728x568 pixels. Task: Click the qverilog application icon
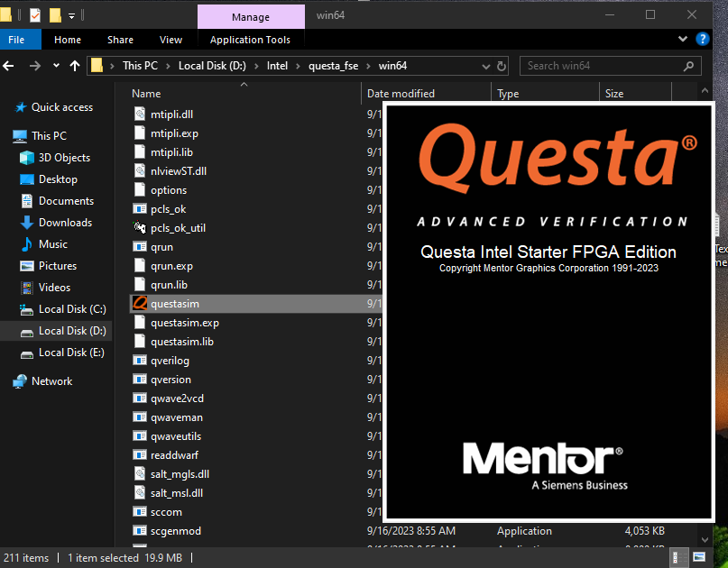pyautogui.click(x=140, y=360)
